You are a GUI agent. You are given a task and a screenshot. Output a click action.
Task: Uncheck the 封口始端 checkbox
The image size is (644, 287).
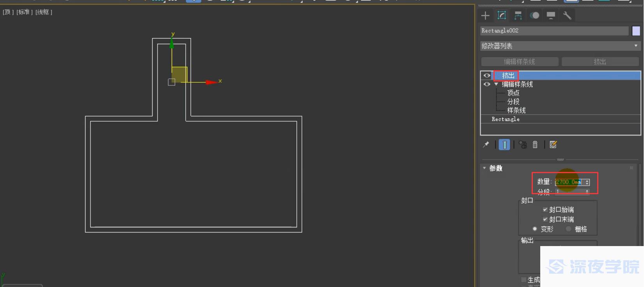pos(545,210)
